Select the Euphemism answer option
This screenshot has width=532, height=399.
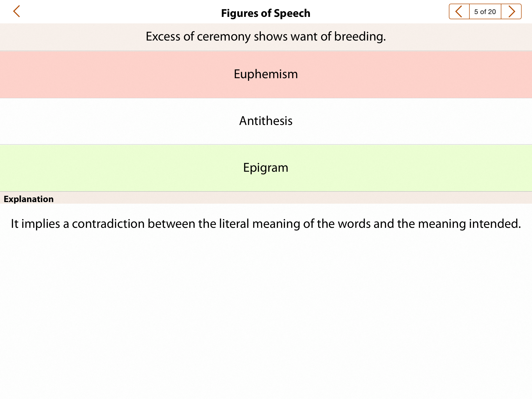[x=266, y=75]
